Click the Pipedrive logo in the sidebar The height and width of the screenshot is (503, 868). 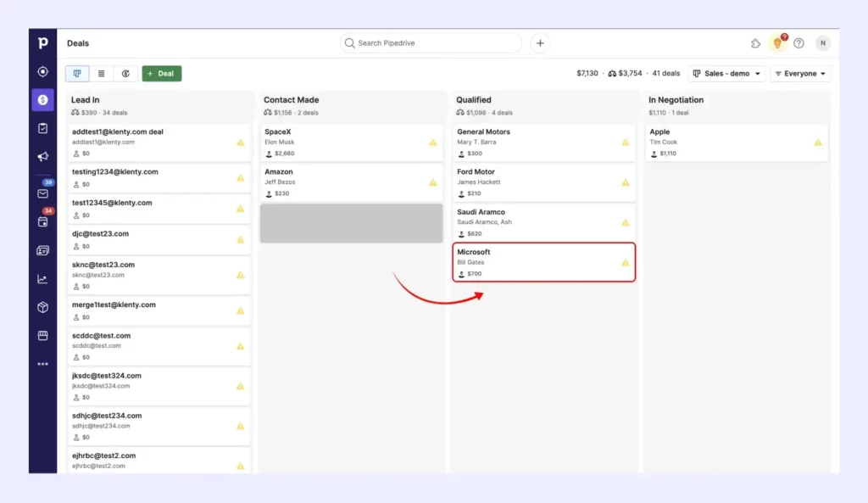tap(42, 42)
